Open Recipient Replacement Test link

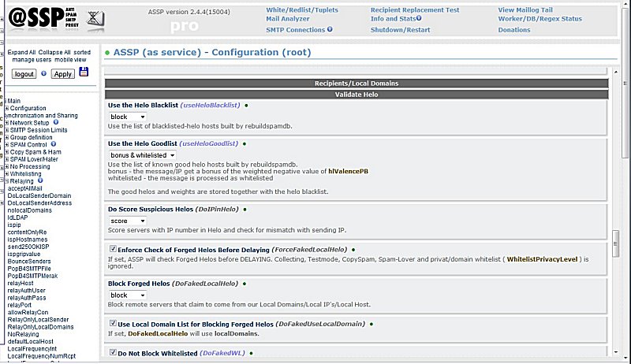(x=415, y=10)
